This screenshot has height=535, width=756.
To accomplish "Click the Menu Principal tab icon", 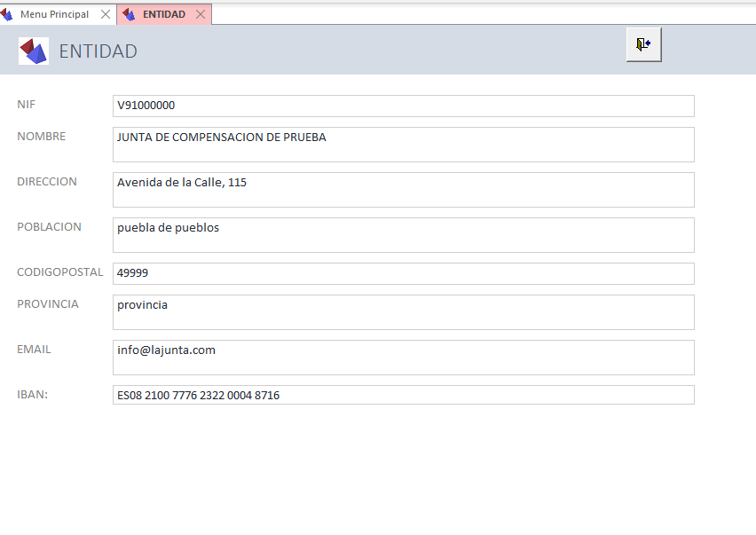I will point(8,15).
